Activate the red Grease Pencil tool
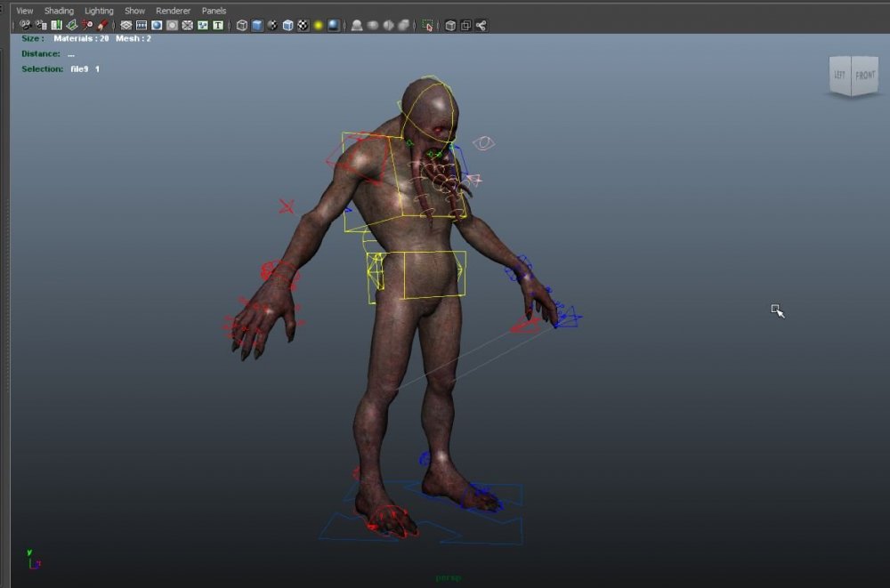This screenshot has height=588, width=890. coord(103,25)
